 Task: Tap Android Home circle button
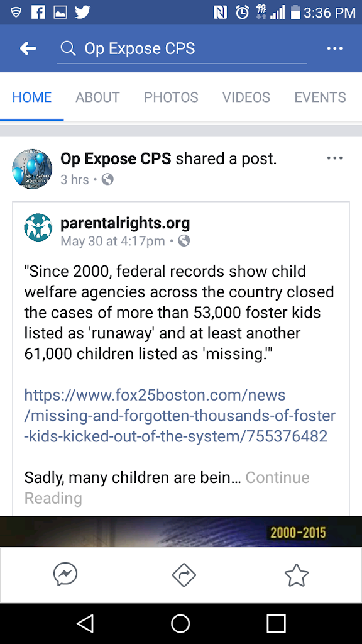point(180,623)
